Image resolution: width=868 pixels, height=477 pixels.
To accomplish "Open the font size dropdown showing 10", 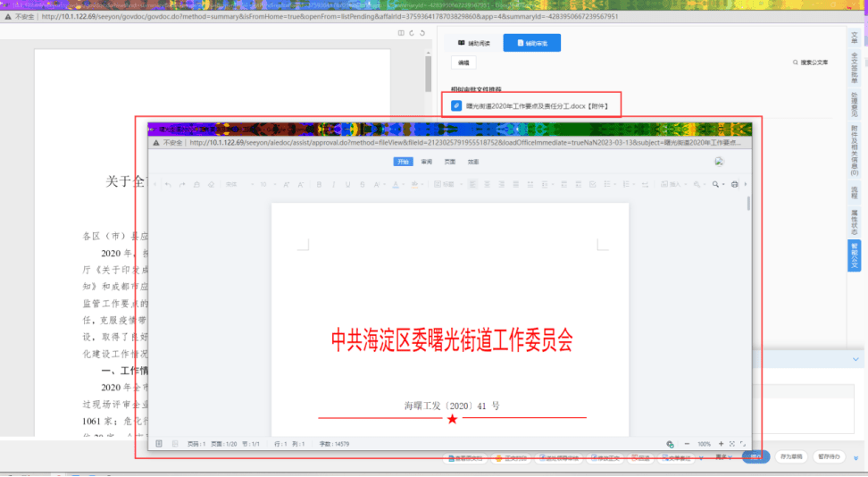I will point(268,185).
